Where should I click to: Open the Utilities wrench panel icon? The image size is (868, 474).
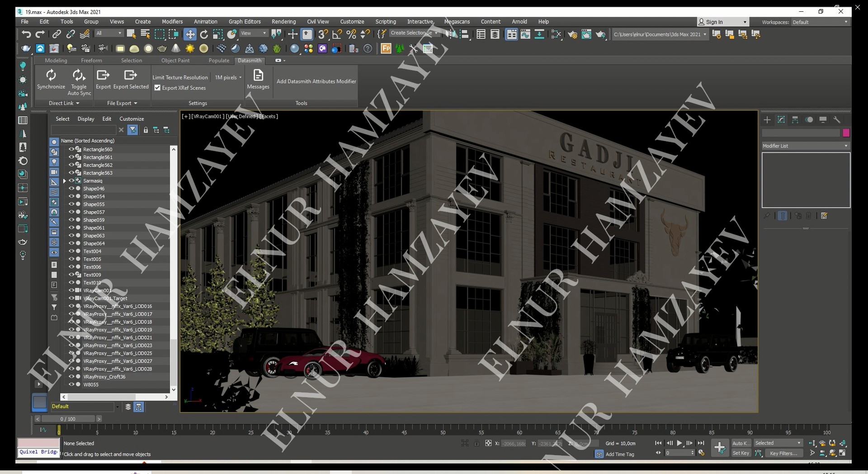837,119
